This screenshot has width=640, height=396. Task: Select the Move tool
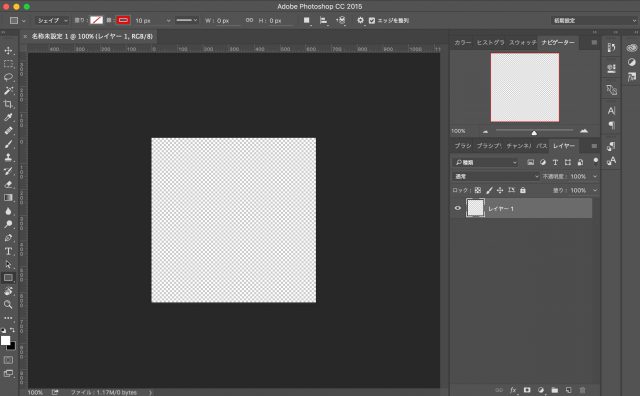pos(8,51)
